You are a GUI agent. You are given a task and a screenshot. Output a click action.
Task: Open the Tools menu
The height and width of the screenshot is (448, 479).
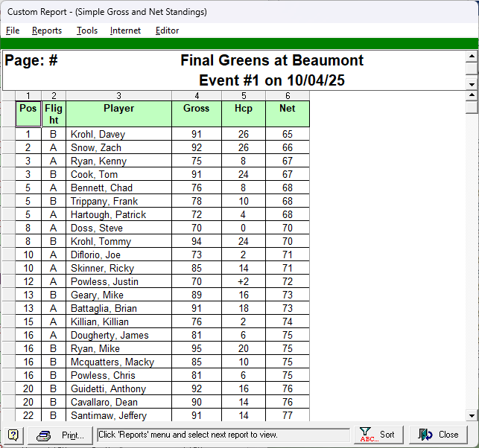coord(87,31)
